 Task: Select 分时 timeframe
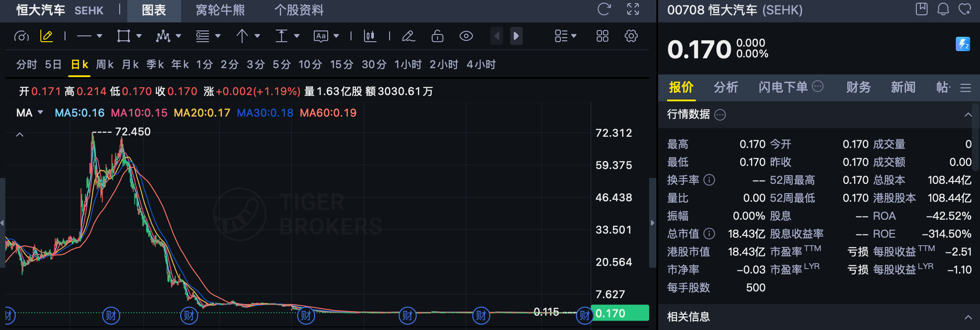pyautogui.click(x=26, y=65)
